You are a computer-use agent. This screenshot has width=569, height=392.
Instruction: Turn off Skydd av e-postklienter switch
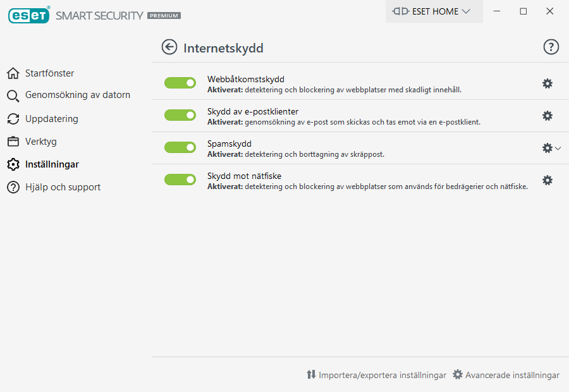coord(180,115)
